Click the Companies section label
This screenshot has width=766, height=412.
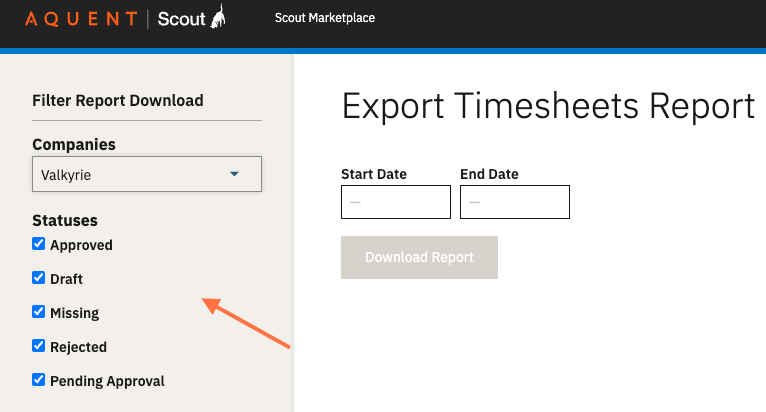coord(74,145)
